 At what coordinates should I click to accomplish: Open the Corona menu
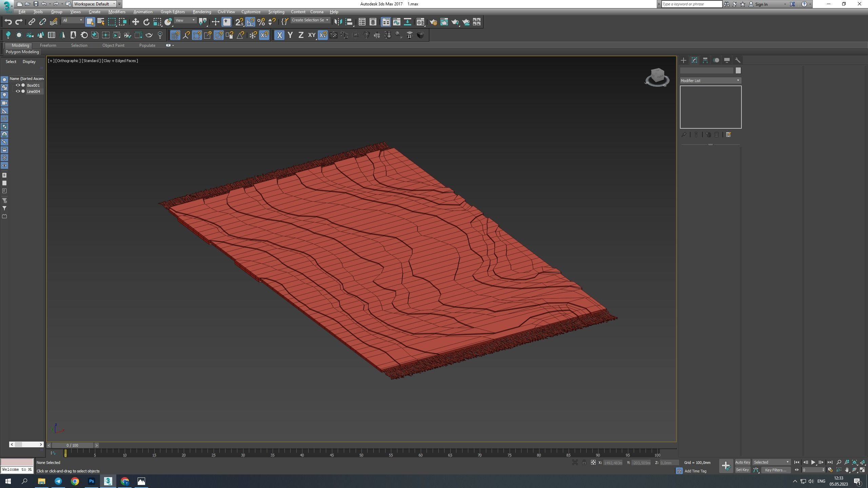[317, 12]
